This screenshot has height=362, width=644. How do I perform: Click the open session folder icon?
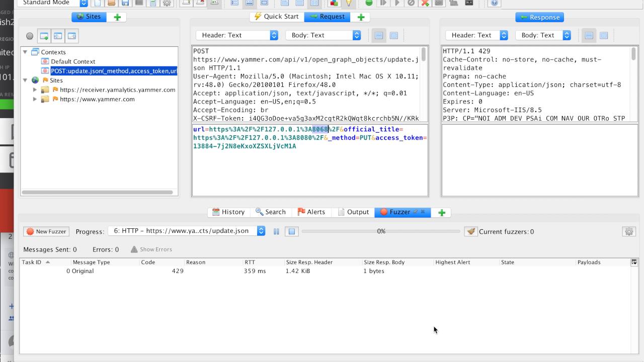(x=111, y=3)
